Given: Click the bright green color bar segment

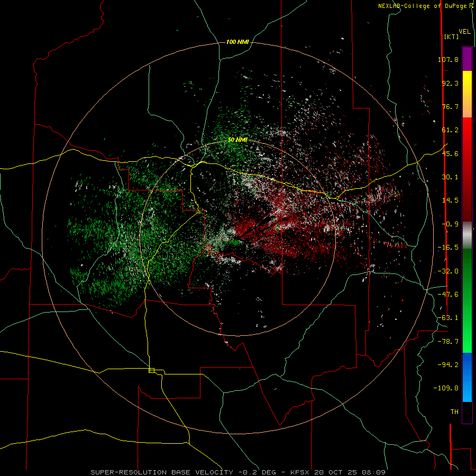Looking at the screenshot, I should click(x=467, y=300).
